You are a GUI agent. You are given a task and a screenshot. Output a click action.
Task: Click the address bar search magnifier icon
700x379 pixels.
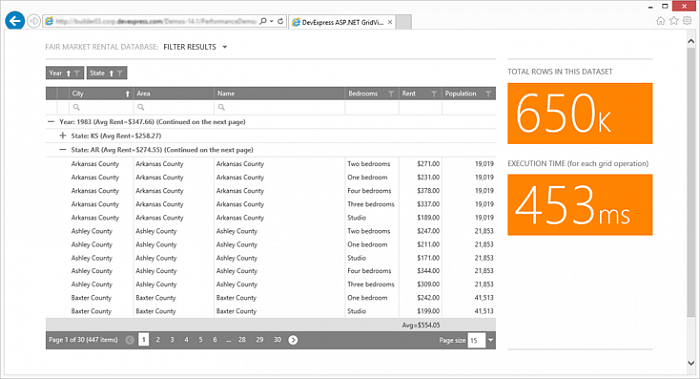click(263, 21)
